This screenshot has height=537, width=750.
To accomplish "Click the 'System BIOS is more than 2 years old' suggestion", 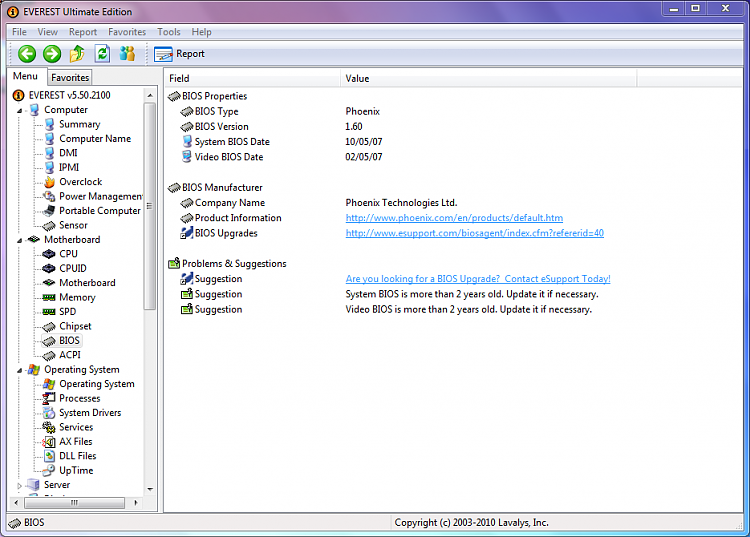I will tap(472, 294).
